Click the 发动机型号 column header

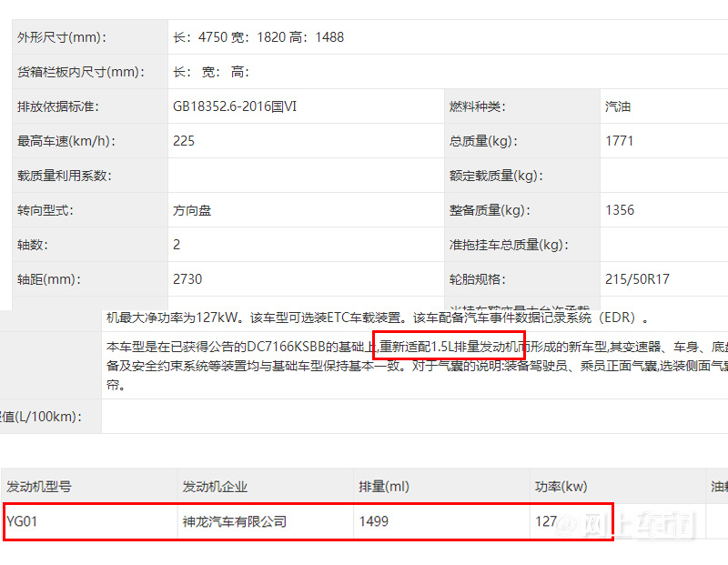pos(39,487)
